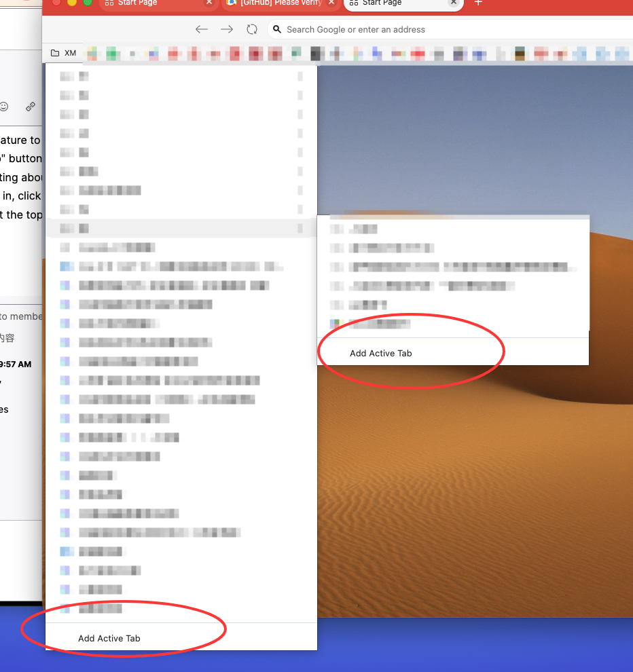Reload the current page
Screen dimensions: 633x672
coord(252,29)
